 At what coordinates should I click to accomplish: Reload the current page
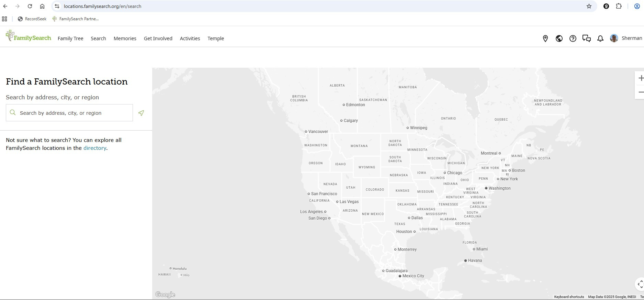[x=30, y=6]
